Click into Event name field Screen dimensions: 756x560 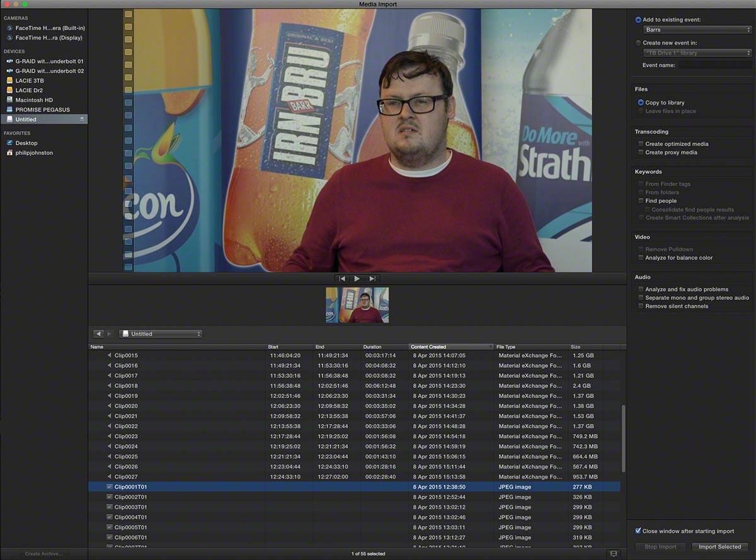coord(715,65)
